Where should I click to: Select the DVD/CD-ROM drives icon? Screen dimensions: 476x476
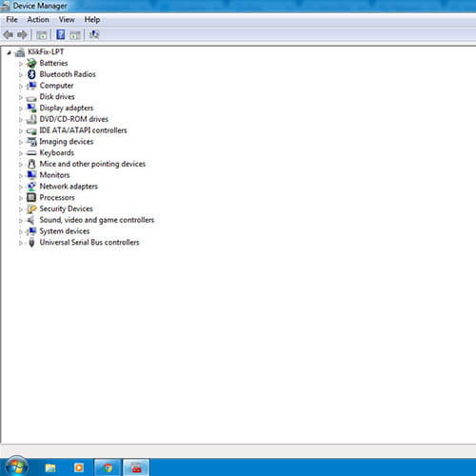[31, 119]
